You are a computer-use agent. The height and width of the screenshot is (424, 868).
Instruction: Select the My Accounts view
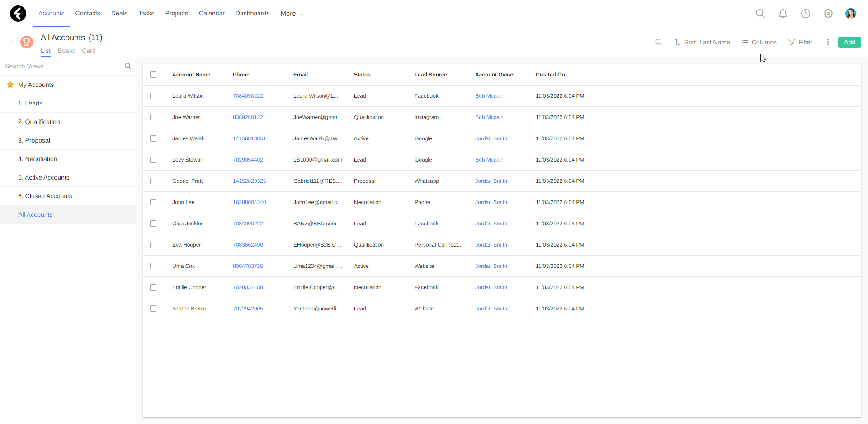(x=68, y=85)
